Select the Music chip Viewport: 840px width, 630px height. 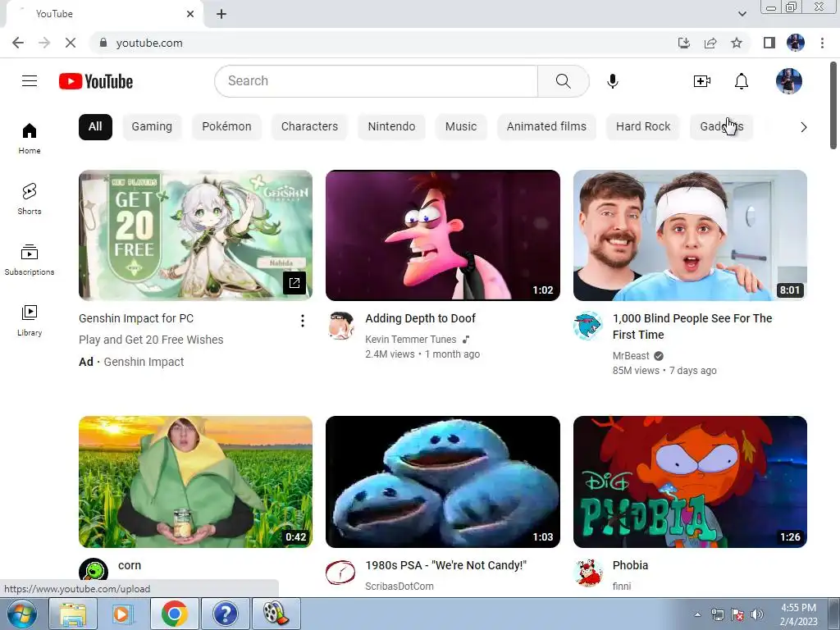click(461, 127)
